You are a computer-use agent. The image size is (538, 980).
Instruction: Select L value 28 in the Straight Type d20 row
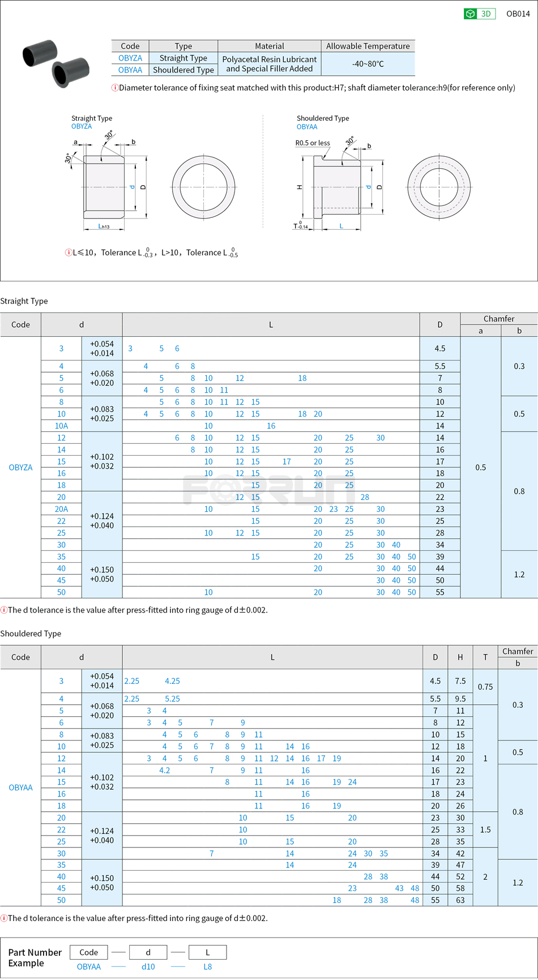point(365,497)
